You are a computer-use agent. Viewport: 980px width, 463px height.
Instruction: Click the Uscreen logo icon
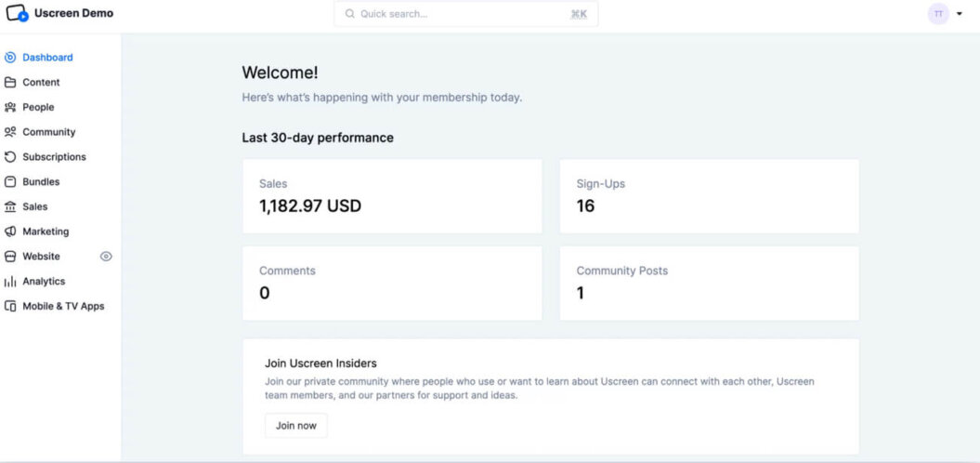17,12
